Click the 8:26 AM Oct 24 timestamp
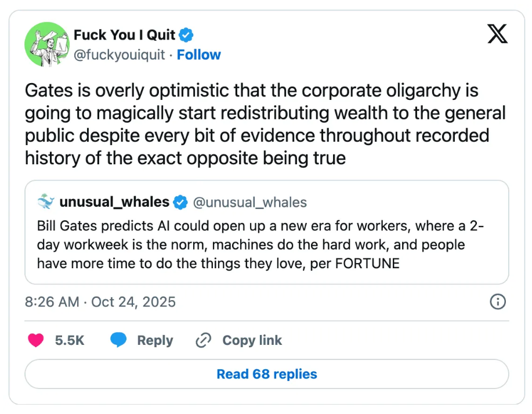The width and height of the screenshot is (532, 414). coord(100,302)
